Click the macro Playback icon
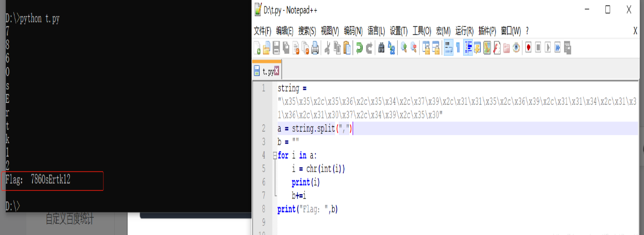 (548, 48)
